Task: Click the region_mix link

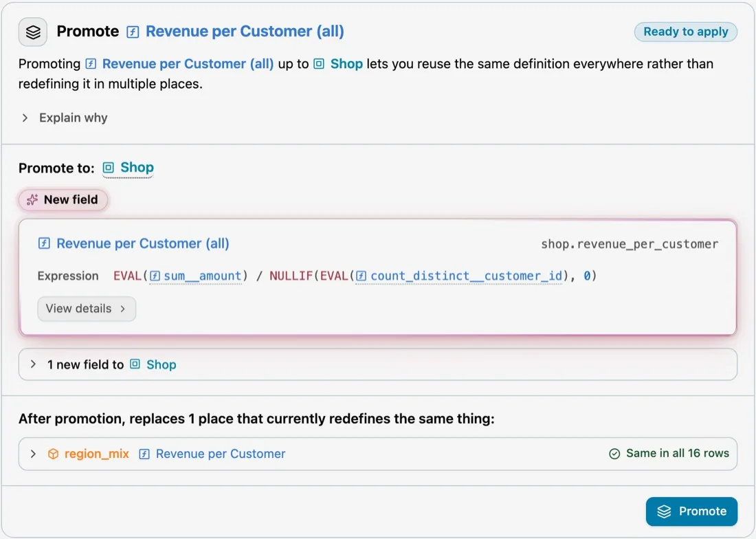Action: pos(96,454)
